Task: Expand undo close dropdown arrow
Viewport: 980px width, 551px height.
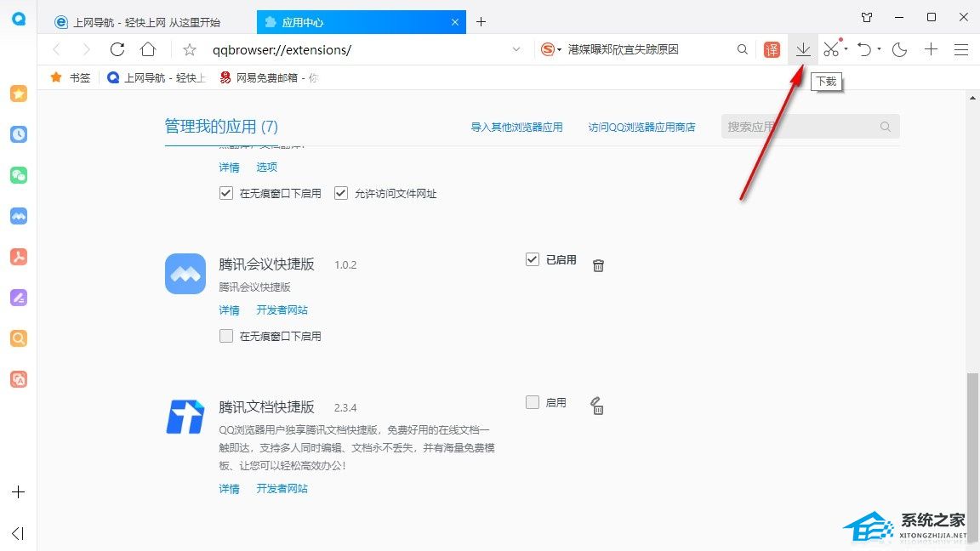Action: (x=880, y=49)
